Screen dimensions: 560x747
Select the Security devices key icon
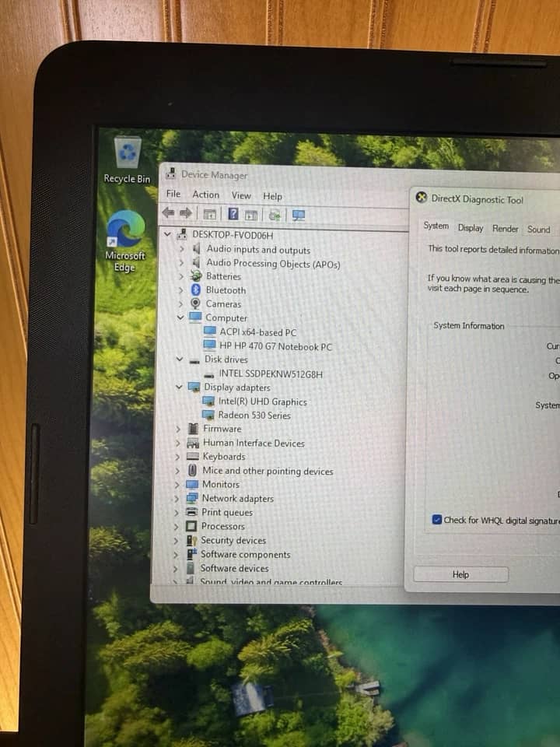click(x=191, y=540)
